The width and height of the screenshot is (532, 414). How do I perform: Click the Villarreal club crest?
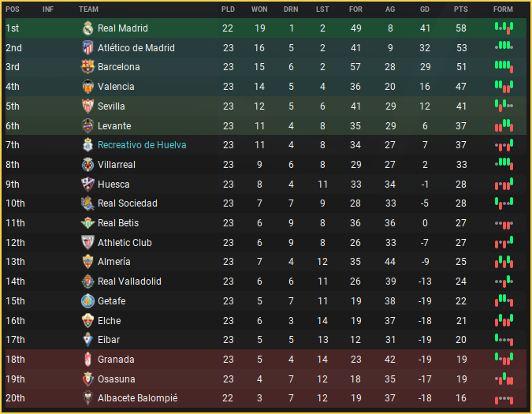[87, 165]
